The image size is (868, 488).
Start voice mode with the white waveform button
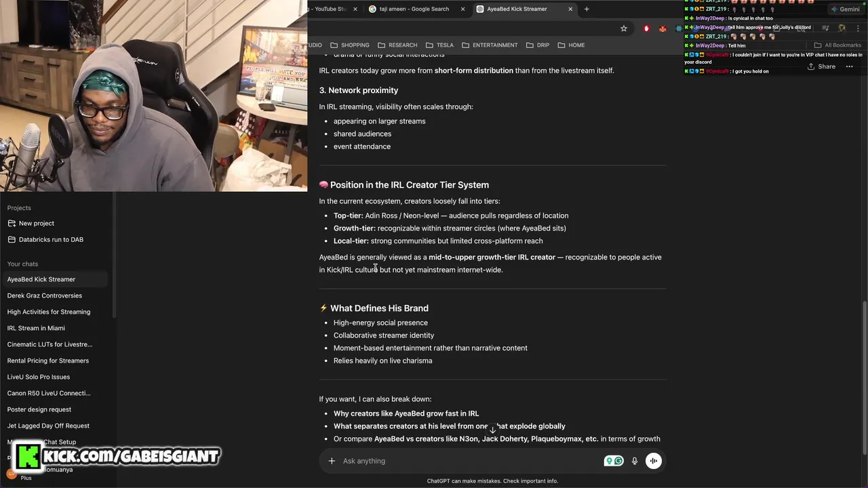click(654, 461)
